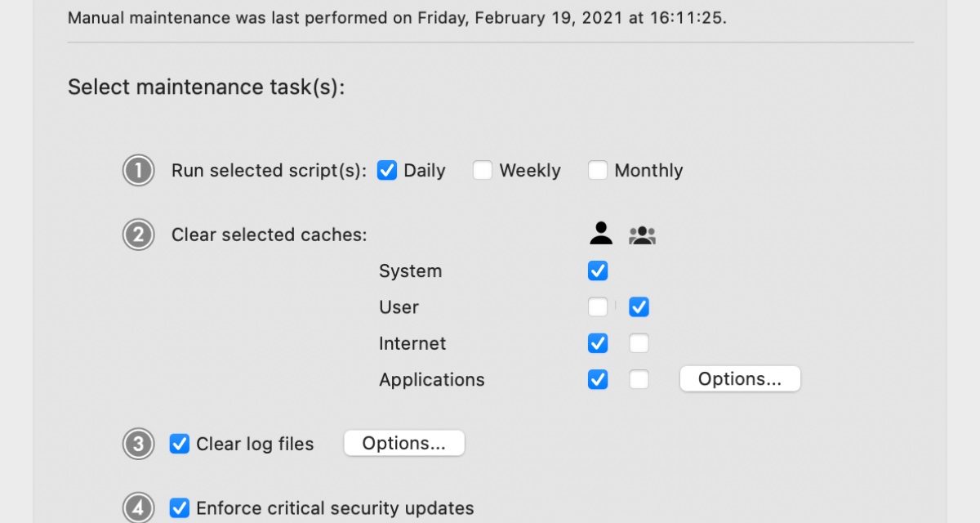Select Applications cache in the all-users column

(x=639, y=379)
